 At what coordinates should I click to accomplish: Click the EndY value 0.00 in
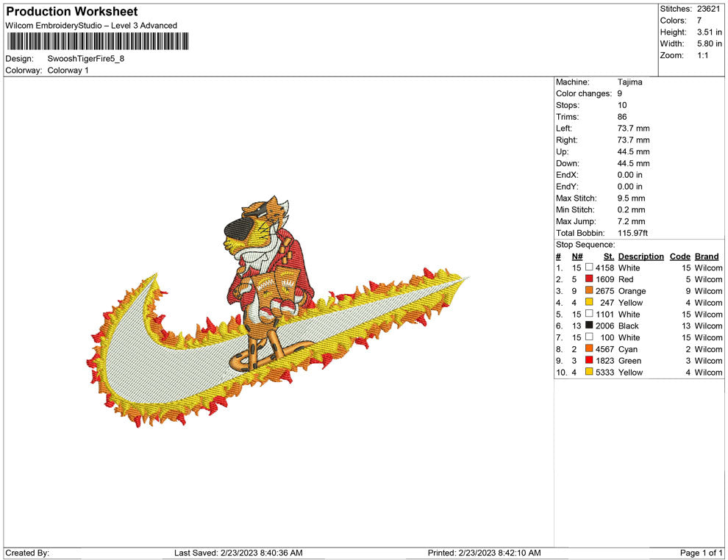(630, 187)
